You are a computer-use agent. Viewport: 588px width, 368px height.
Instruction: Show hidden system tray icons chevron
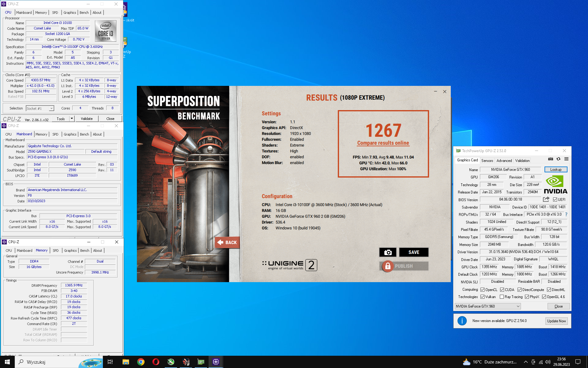(x=526, y=362)
